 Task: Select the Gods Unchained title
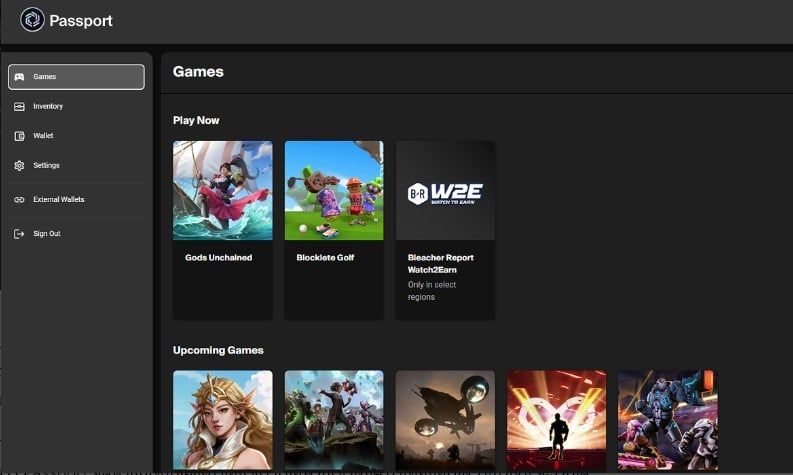(218, 257)
